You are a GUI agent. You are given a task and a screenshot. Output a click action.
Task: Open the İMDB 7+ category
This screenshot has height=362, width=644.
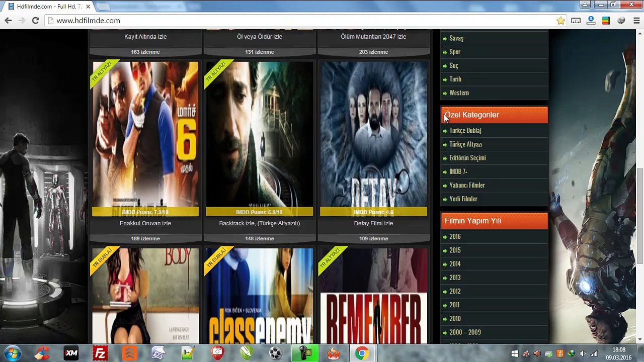[x=458, y=171]
